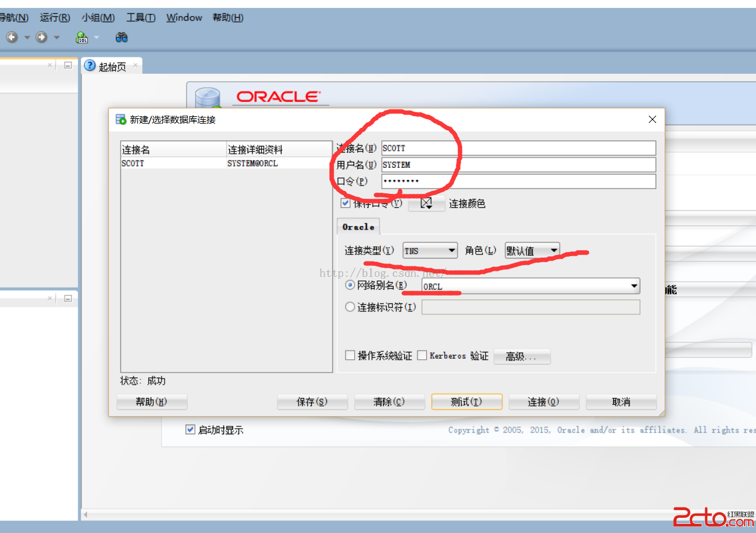Expand the forward arrow history dropdown
Image resolution: width=756 pixels, height=533 pixels.
[x=57, y=38]
